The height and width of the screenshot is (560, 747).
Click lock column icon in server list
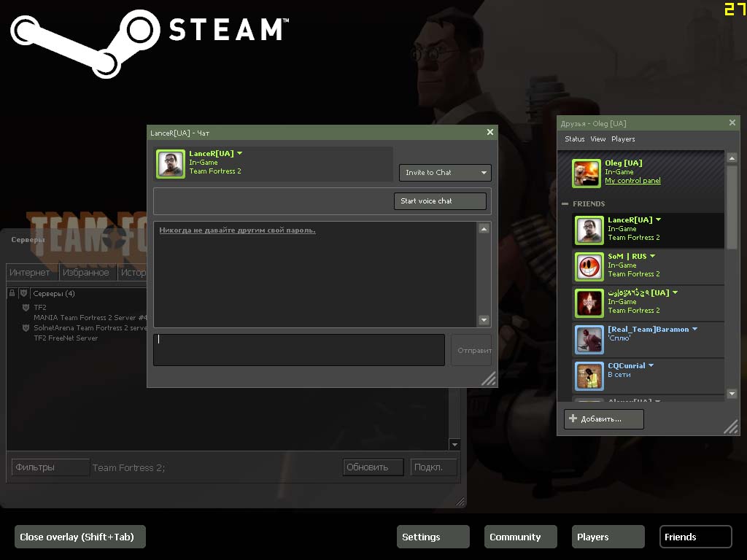pos(12,293)
